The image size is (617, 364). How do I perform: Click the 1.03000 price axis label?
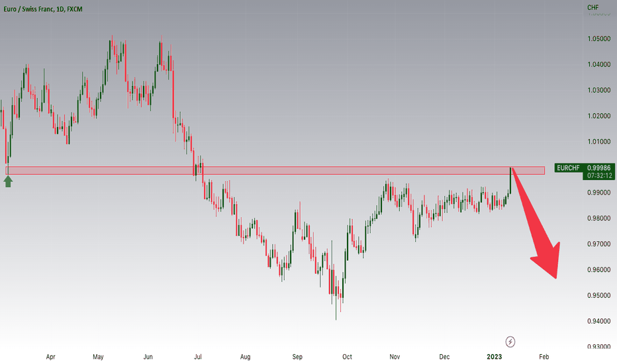(599, 90)
